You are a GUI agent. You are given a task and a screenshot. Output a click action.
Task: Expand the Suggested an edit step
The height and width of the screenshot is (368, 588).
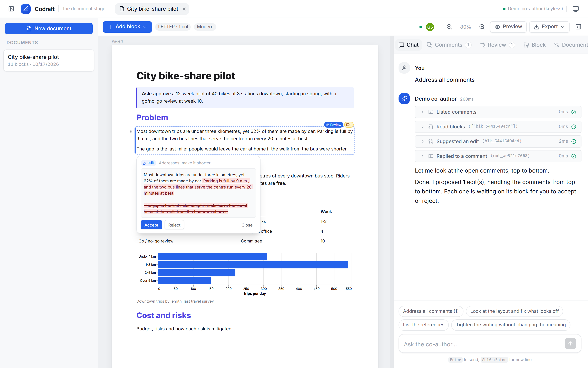click(x=498, y=141)
